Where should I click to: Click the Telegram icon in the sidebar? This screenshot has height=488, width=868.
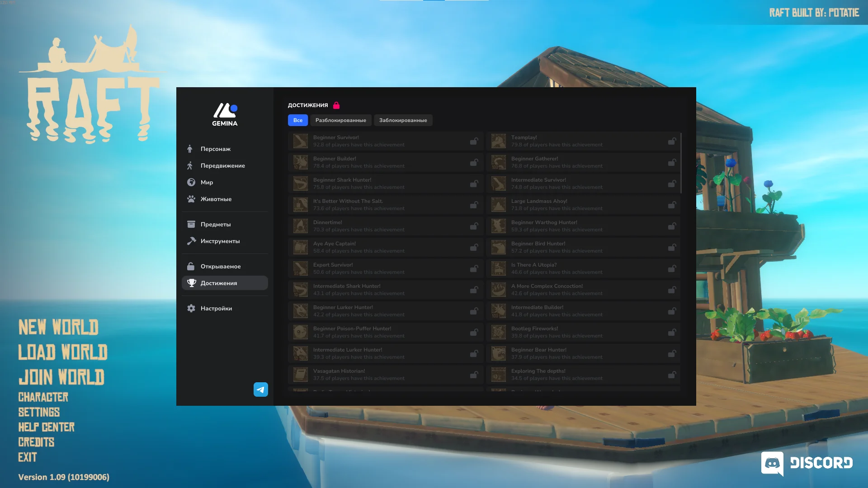260,389
